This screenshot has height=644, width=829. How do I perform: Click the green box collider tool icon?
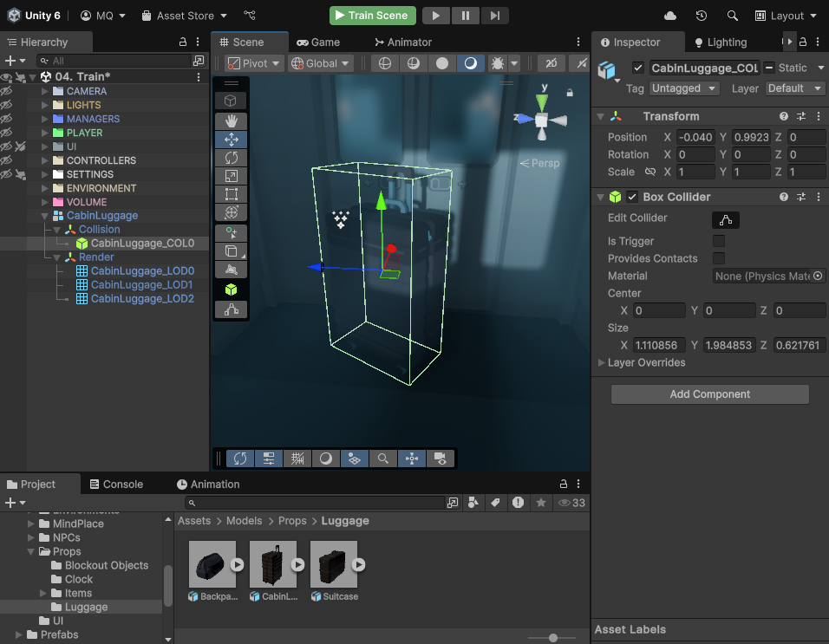pyautogui.click(x=231, y=289)
